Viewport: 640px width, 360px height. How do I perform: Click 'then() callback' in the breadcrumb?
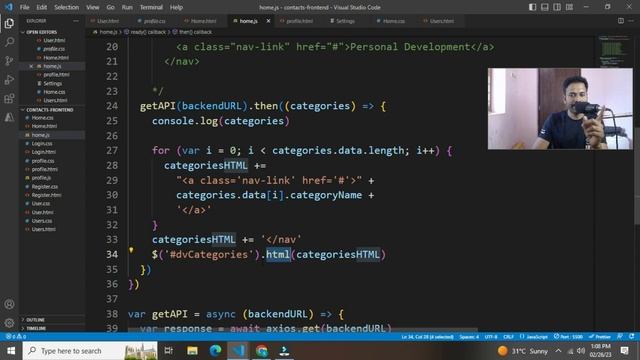point(195,32)
